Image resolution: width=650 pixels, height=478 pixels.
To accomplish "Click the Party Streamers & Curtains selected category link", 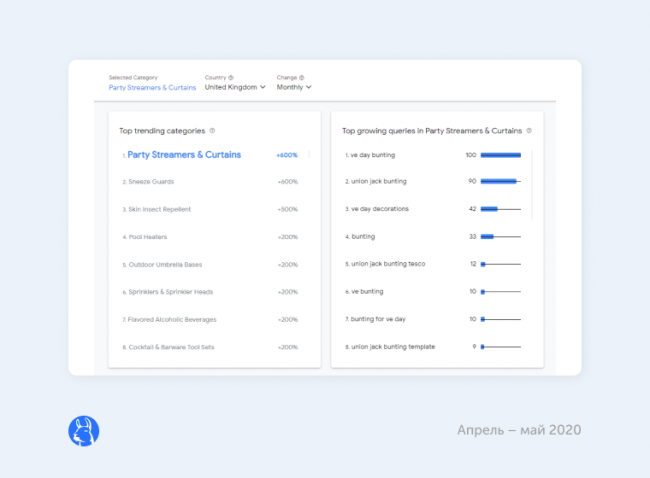I will pyautogui.click(x=152, y=87).
